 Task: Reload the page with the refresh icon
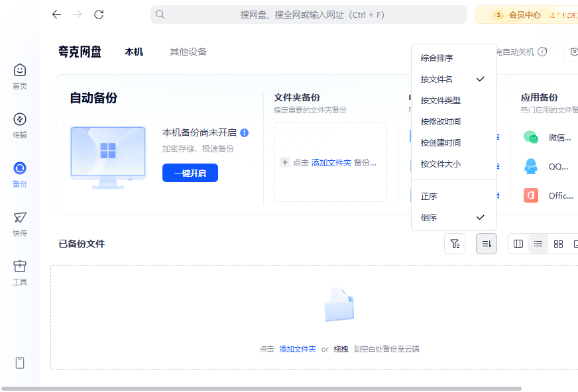tap(98, 15)
